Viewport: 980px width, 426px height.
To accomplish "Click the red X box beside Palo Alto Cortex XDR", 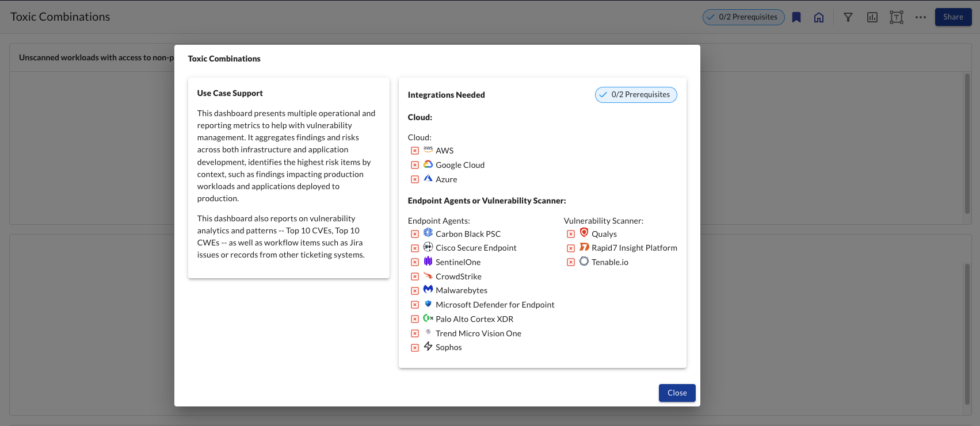I will coord(415,319).
